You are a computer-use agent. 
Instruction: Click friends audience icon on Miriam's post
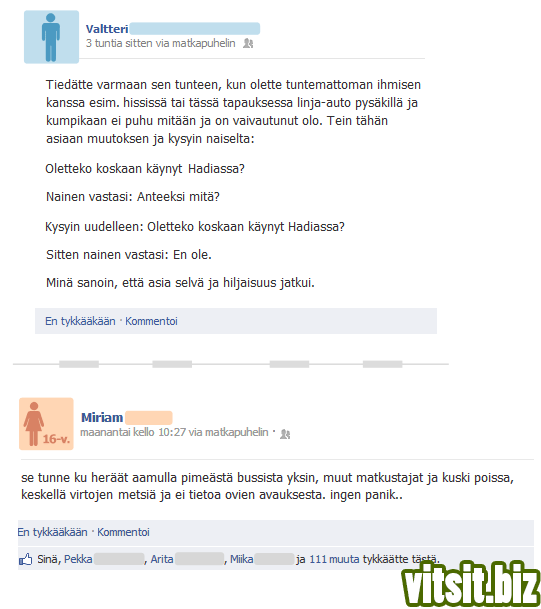pos(285,434)
